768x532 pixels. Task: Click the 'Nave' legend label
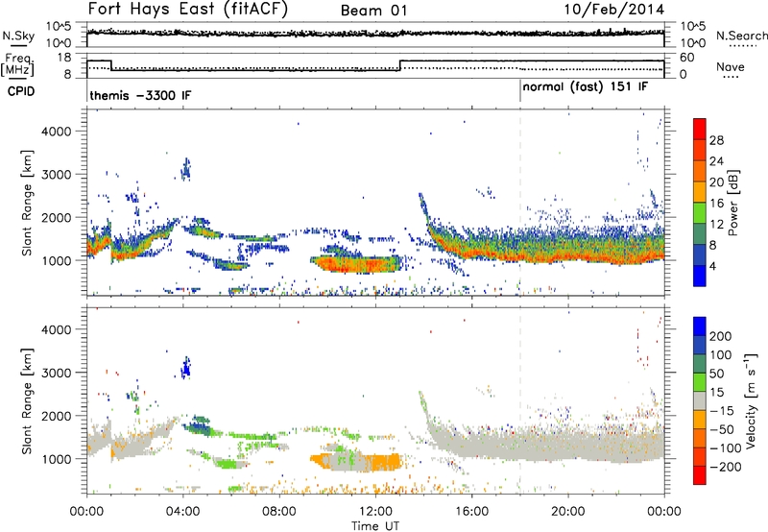point(731,66)
